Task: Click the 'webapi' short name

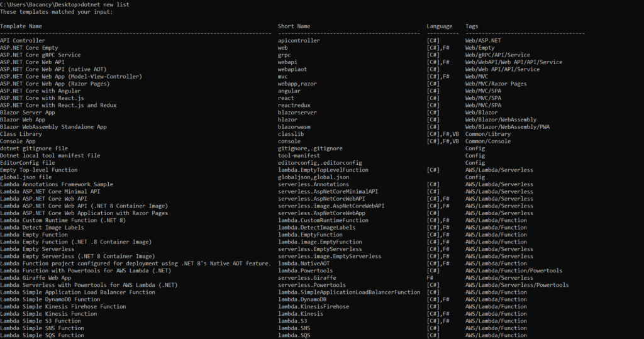Action: (287, 62)
